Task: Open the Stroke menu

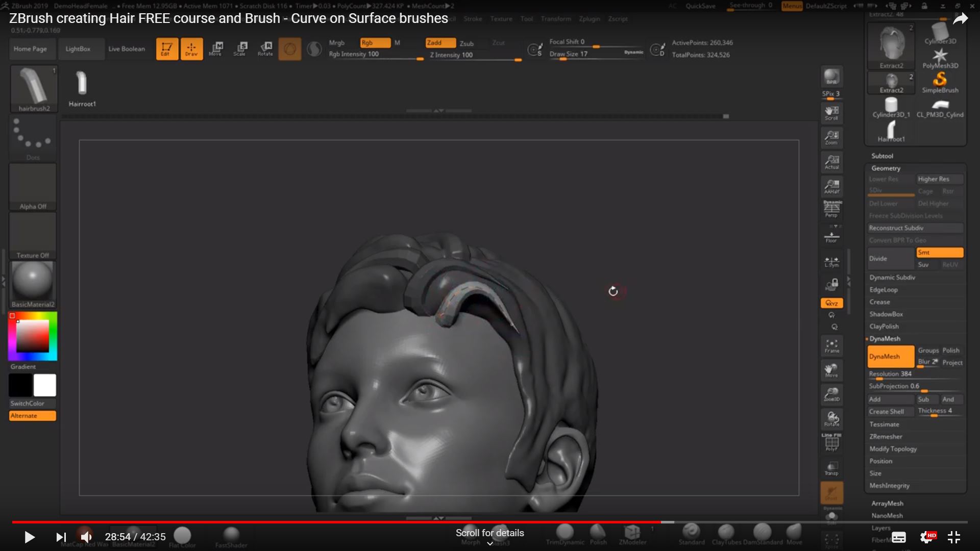Action: (x=473, y=19)
